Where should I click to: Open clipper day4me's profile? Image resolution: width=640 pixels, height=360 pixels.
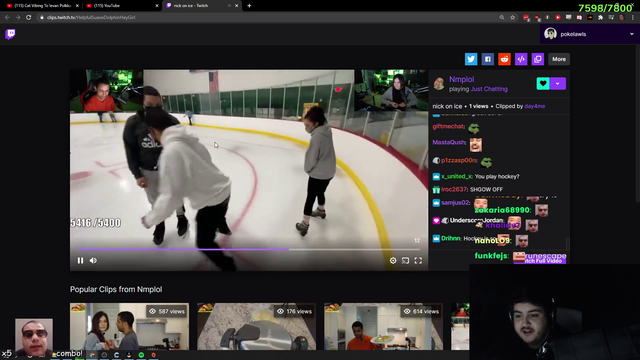pyautogui.click(x=535, y=106)
